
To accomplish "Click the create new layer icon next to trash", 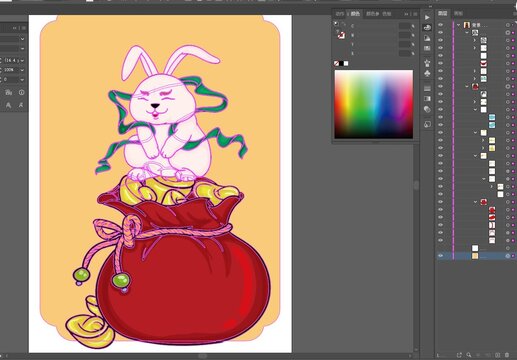I will [x=498, y=355].
